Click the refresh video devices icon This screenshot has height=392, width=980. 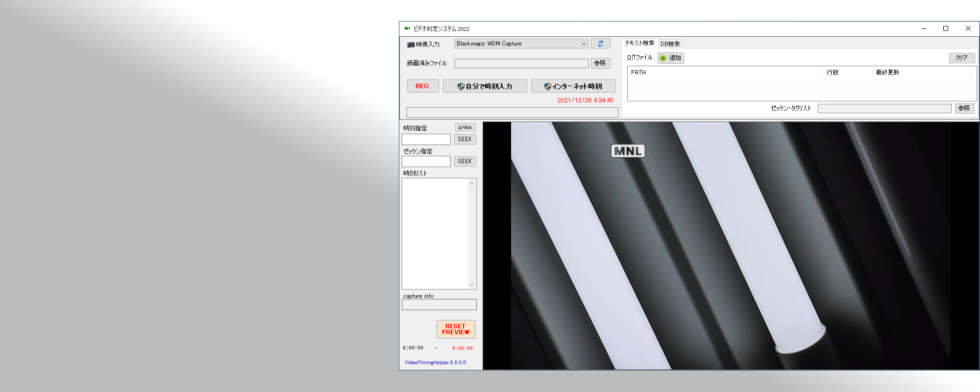pos(600,44)
